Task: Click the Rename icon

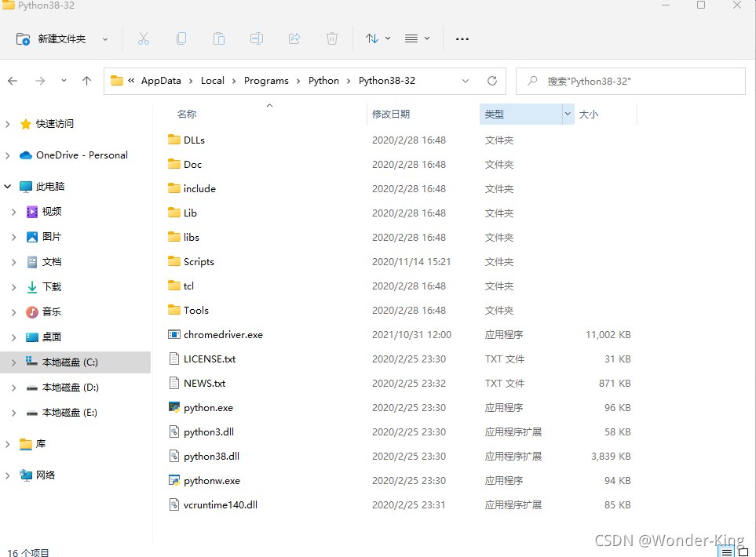Action: click(256, 38)
